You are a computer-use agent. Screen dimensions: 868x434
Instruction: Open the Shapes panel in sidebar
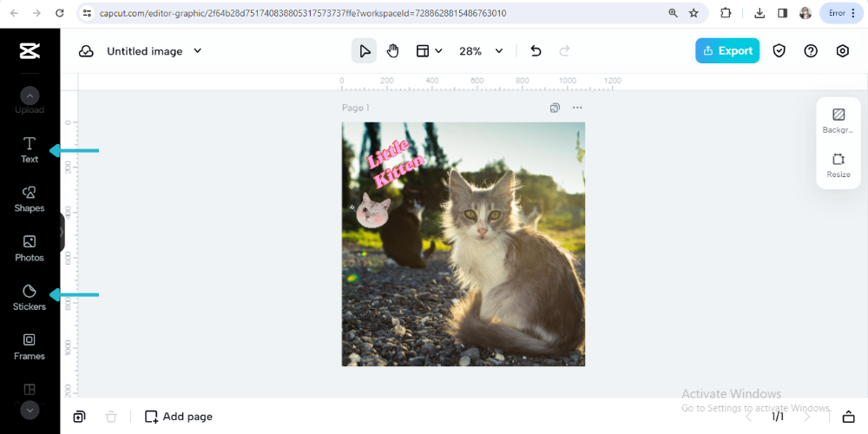coord(30,200)
